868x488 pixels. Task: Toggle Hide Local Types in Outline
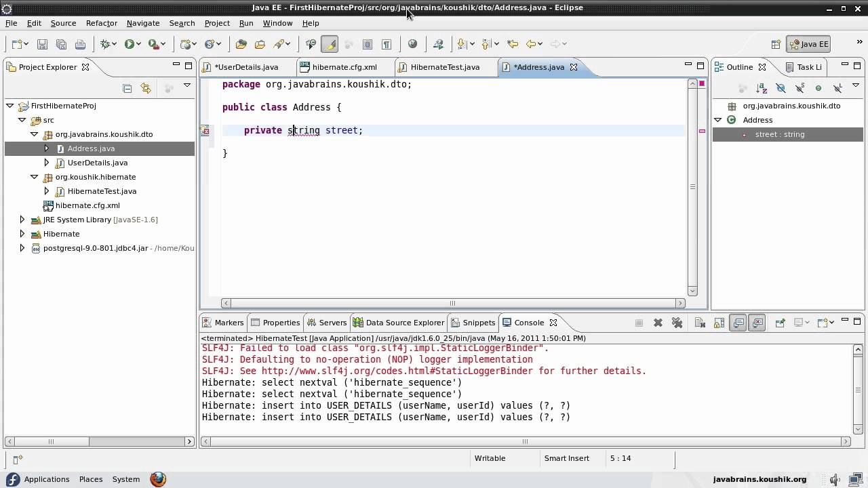tap(837, 88)
